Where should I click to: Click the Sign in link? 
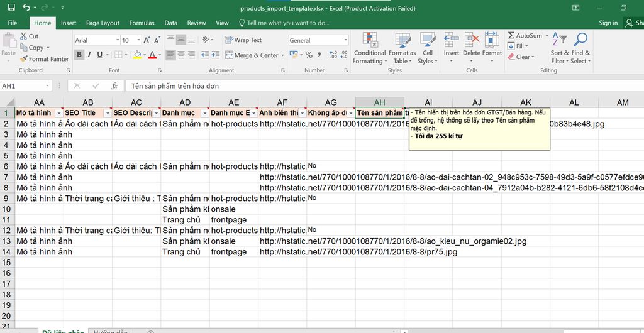coord(608,23)
